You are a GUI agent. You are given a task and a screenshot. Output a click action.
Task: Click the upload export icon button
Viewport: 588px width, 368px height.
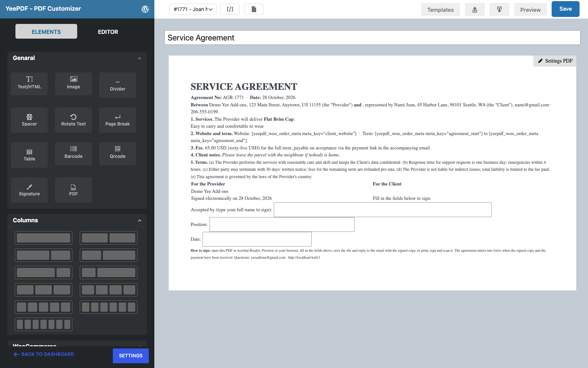[x=475, y=10]
